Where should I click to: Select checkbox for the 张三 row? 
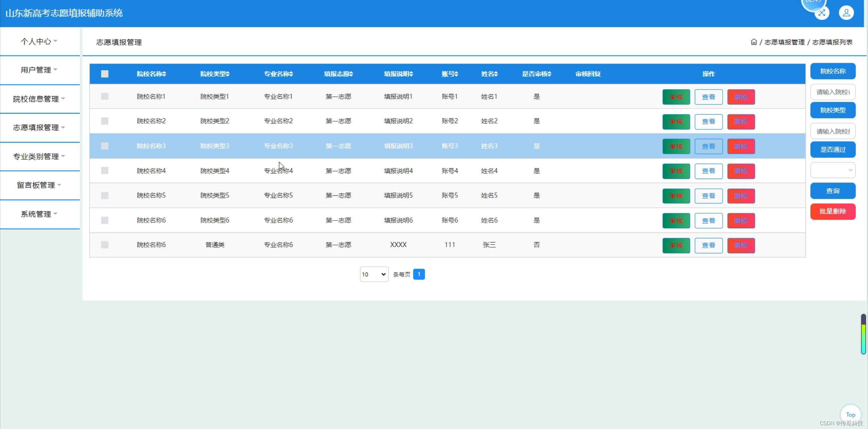click(x=105, y=245)
